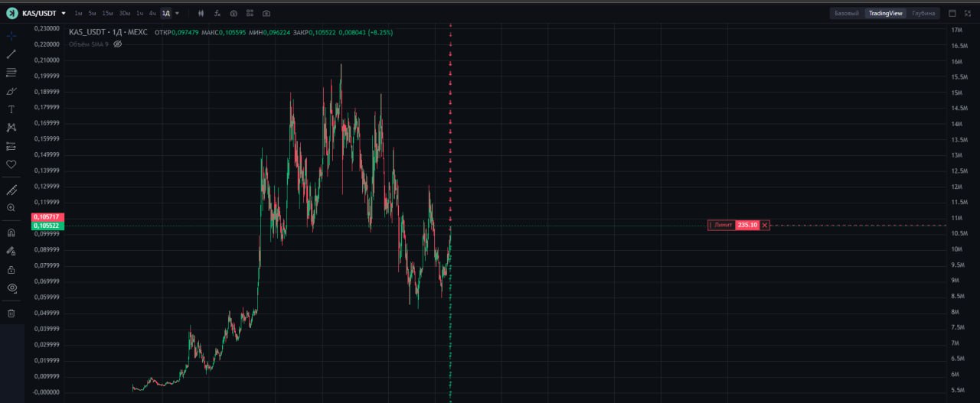Select the ruler measure tool
This screenshot has width=980, height=403.
11,190
